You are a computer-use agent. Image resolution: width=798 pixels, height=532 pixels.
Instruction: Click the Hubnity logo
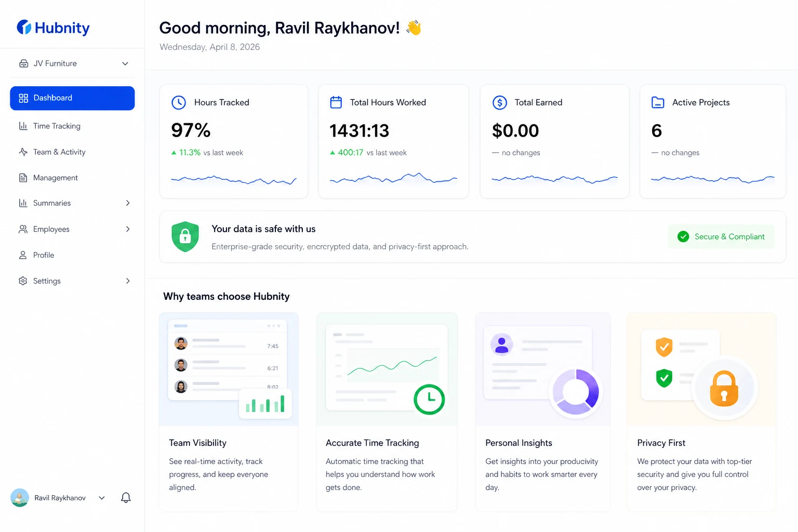[x=53, y=28]
